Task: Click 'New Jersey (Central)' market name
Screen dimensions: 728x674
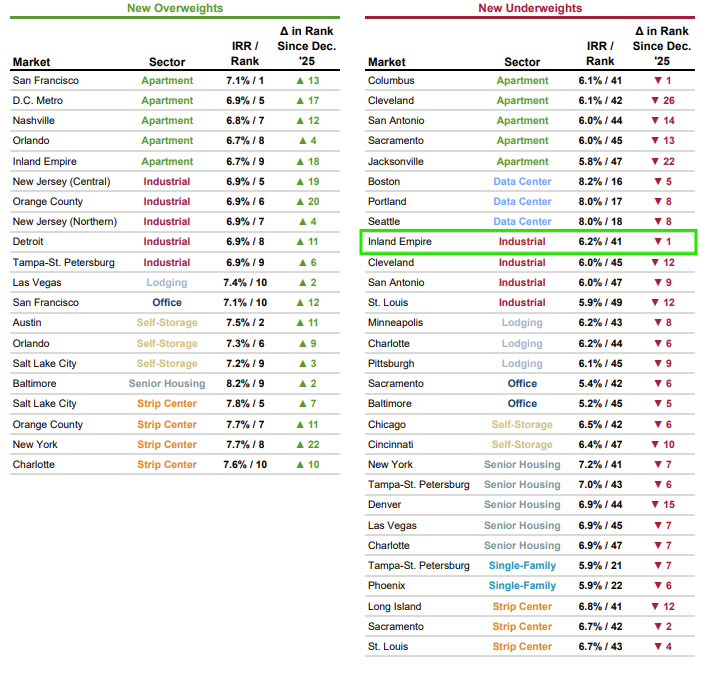Action: click(61, 181)
